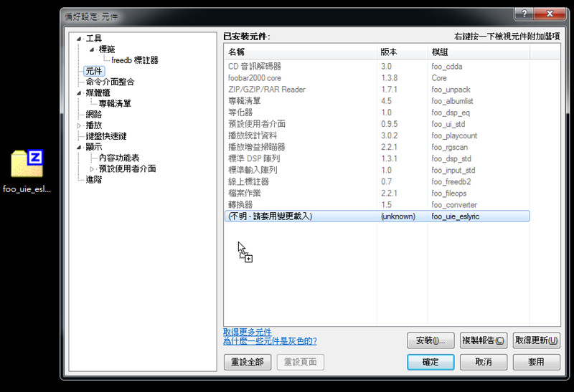Select the 標準 DSP 陣列 row
Viewport: 574px width, 392px height.
(377, 158)
